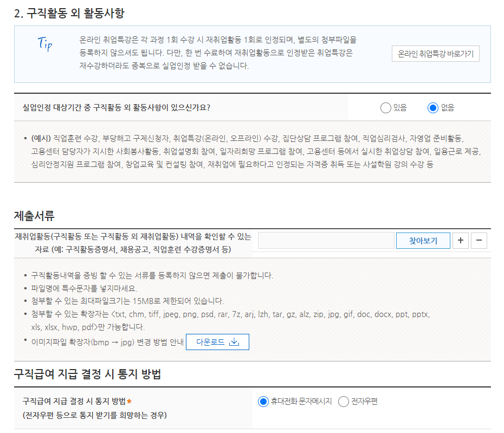Click the label (전자우편 등으로 통지 받기를 희망하는 경우)
The height and width of the screenshot is (433, 504).
[94, 415]
